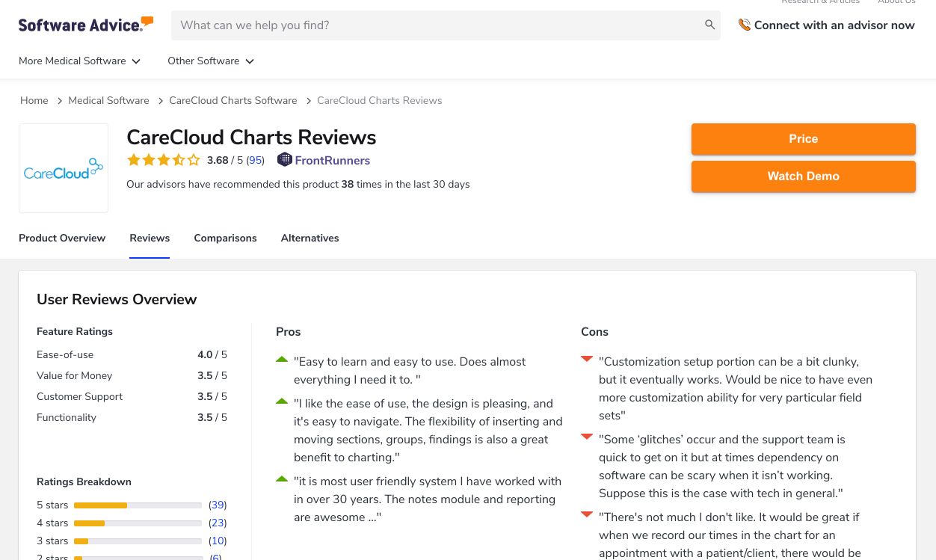Image resolution: width=936 pixels, height=560 pixels.
Task: Open the Comparisons tab
Action: click(225, 239)
